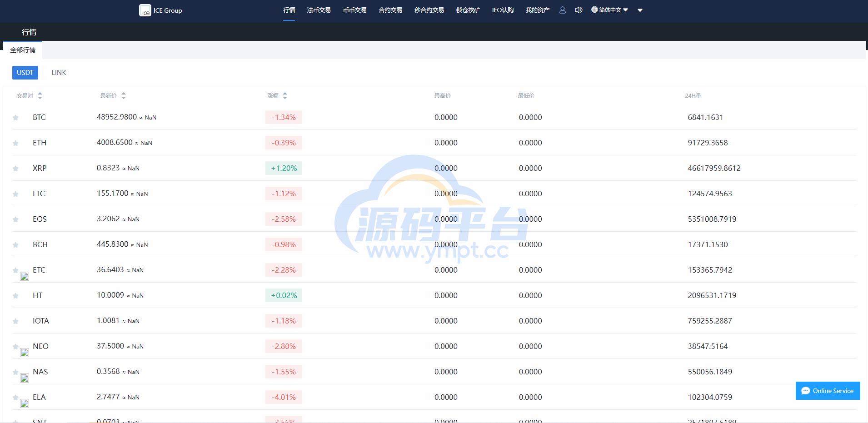868x423 pixels.
Task: Favorite ETH with its star icon
Action: click(x=15, y=143)
